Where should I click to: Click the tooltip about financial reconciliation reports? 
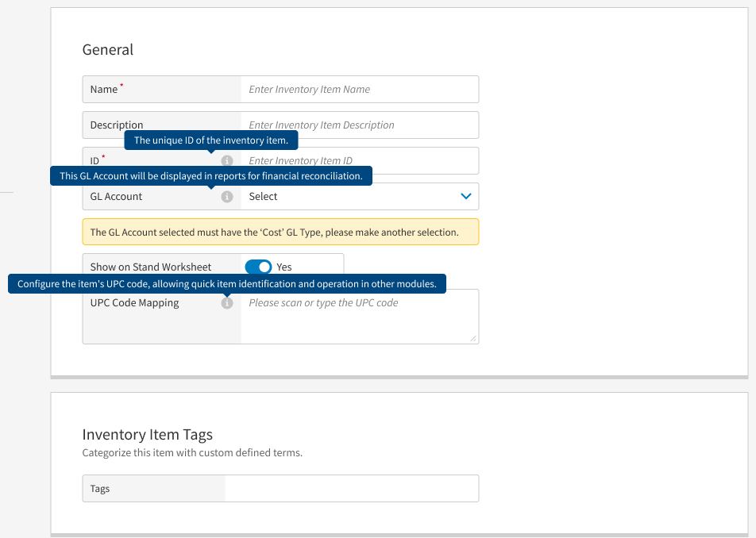210,175
